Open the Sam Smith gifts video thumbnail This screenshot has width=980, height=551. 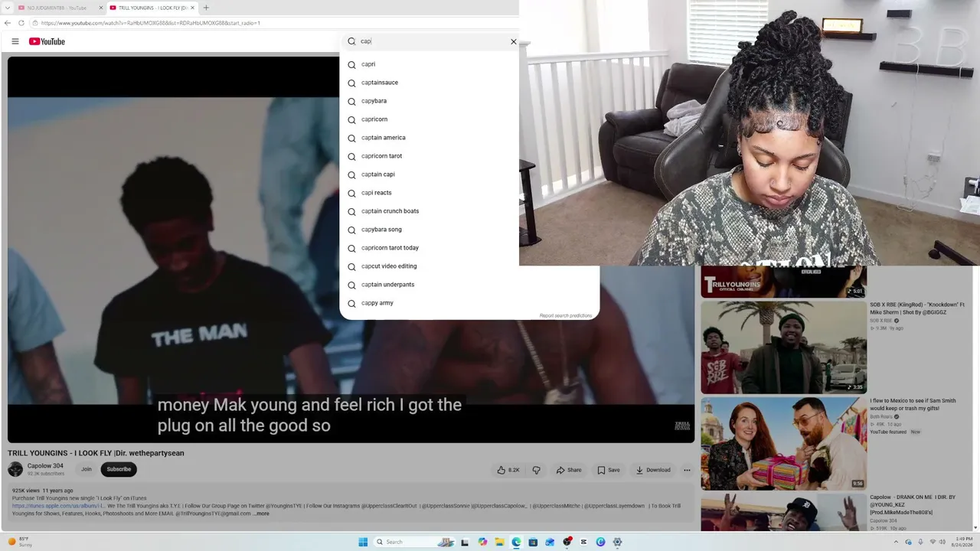pos(783,443)
